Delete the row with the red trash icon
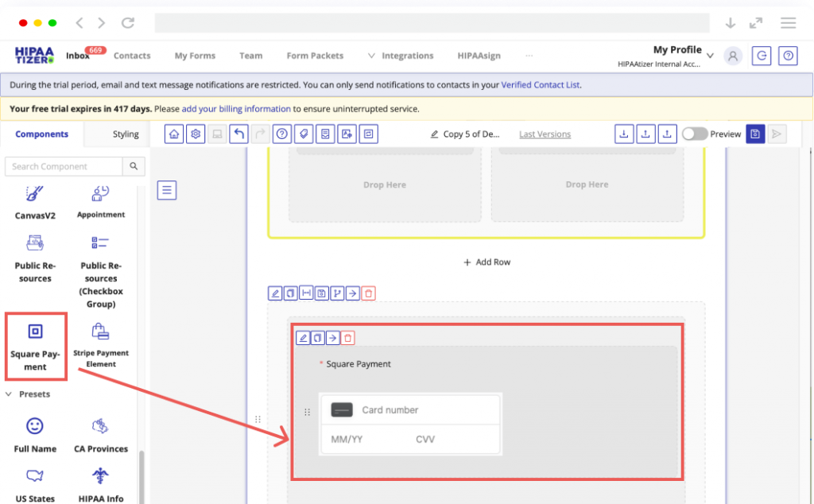Viewport: 814px width, 504px height. pos(369,293)
